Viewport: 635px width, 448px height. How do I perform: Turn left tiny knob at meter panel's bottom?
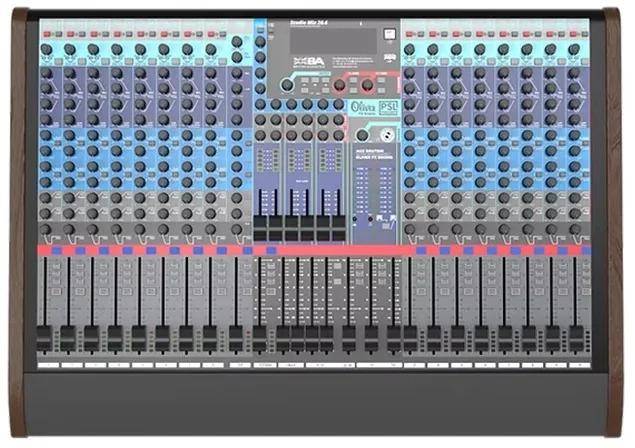[355, 219]
